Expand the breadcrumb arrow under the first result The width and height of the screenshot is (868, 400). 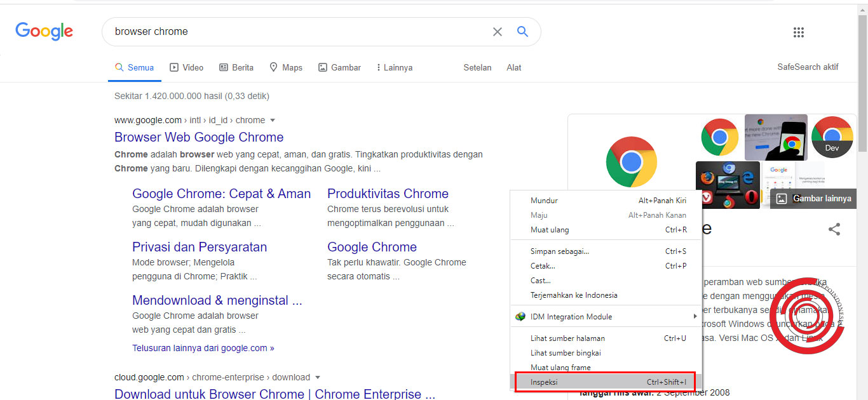pyautogui.click(x=273, y=120)
